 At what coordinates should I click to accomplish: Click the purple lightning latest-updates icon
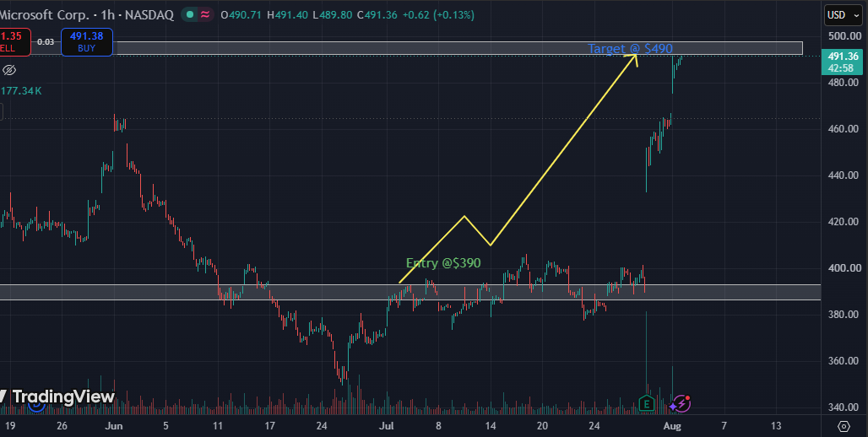coord(681,403)
